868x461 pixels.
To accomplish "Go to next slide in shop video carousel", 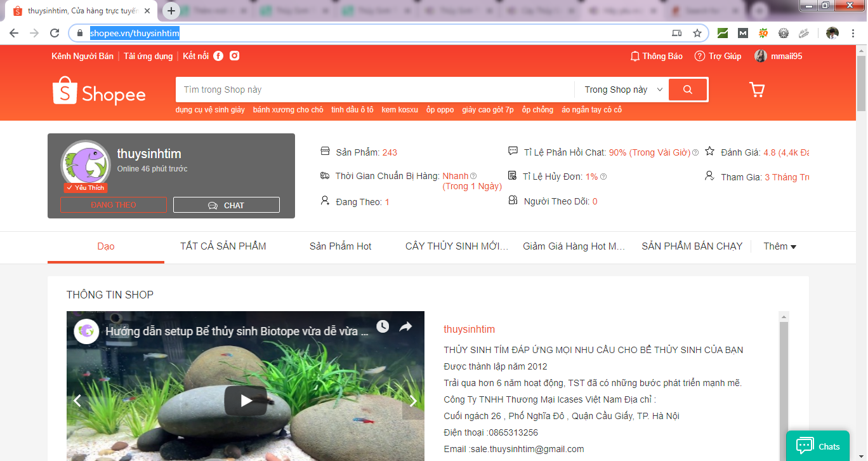I will [413, 401].
